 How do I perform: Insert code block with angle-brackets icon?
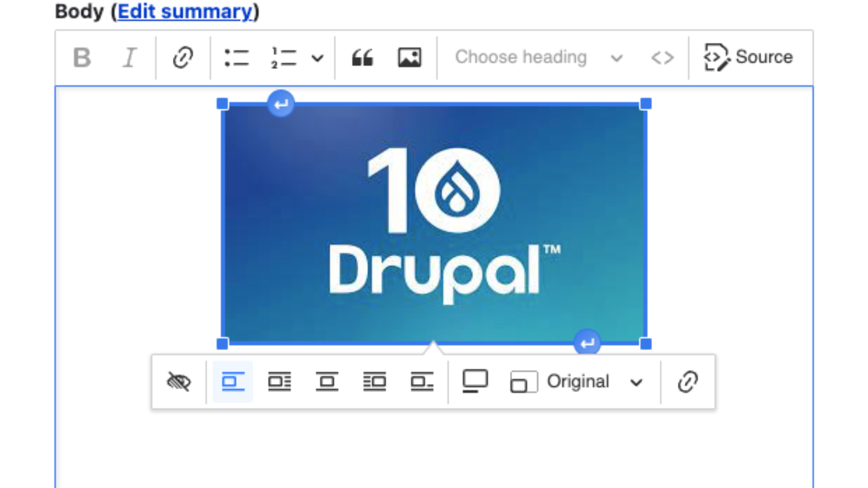click(x=662, y=58)
